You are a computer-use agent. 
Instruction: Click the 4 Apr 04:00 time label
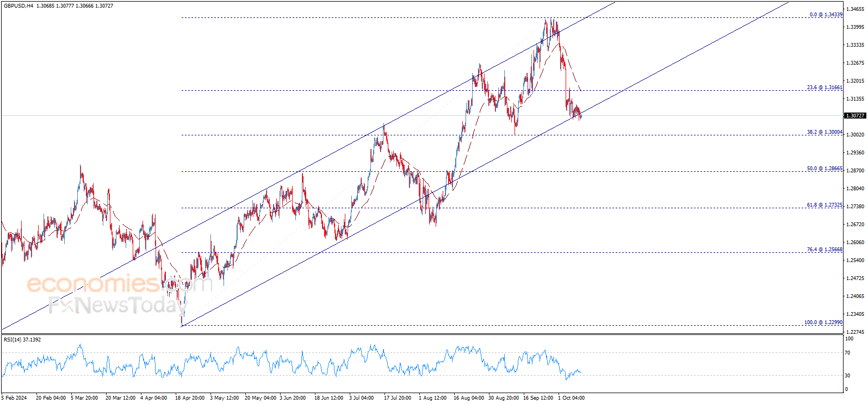click(x=154, y=398)
